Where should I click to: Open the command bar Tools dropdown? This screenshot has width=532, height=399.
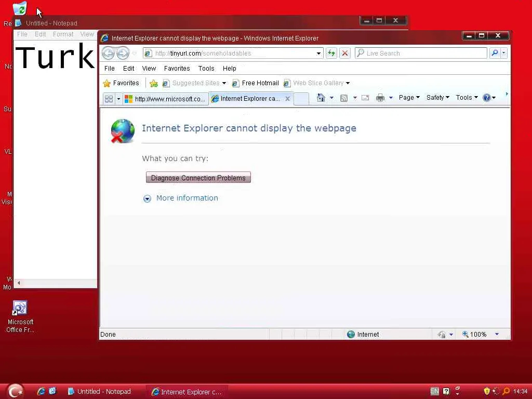coord(467,98)
